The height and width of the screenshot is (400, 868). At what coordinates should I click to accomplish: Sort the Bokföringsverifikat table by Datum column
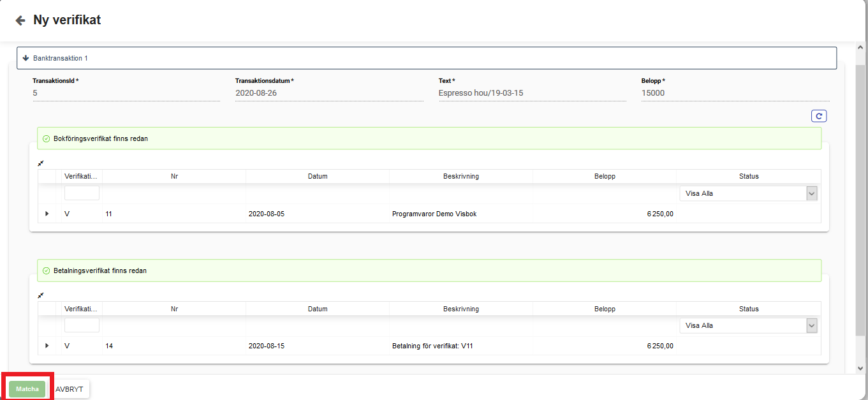click(317, 176)
